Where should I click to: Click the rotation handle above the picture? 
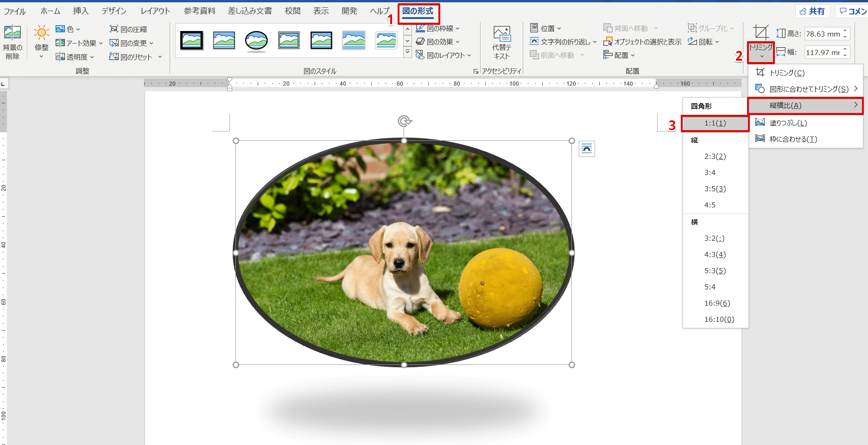405,121
